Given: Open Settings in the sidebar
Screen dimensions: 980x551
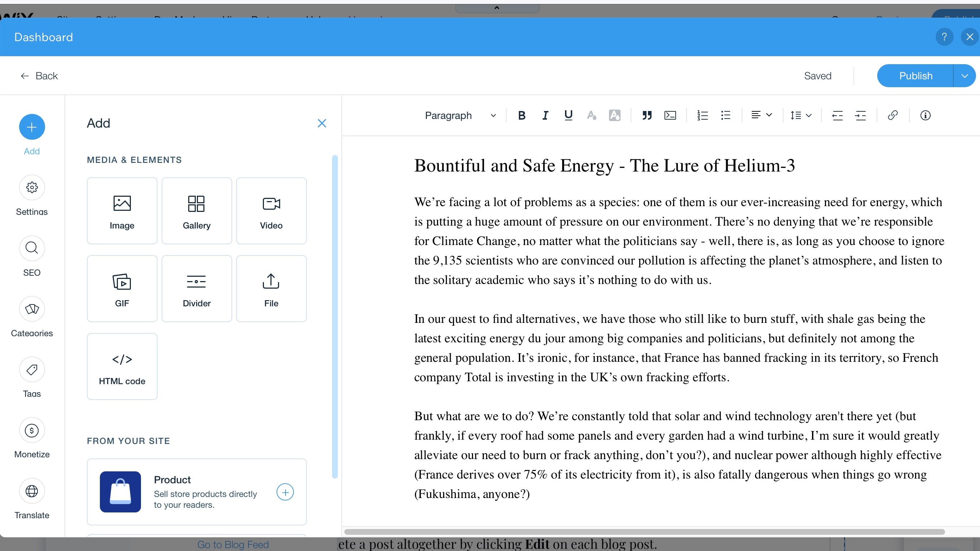Looking at the screenshot, I should (x=32, y=187).
